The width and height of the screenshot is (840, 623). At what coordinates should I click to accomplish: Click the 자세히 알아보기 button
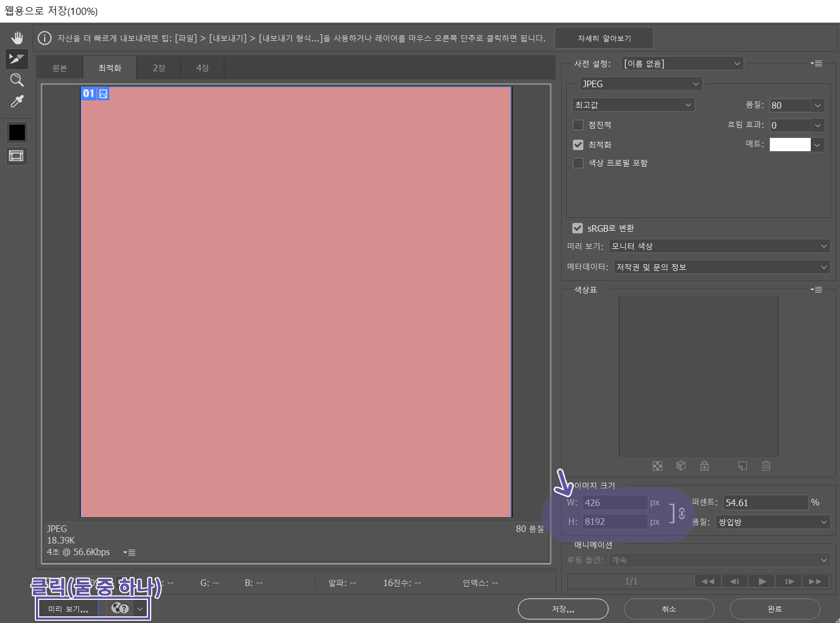604,38
